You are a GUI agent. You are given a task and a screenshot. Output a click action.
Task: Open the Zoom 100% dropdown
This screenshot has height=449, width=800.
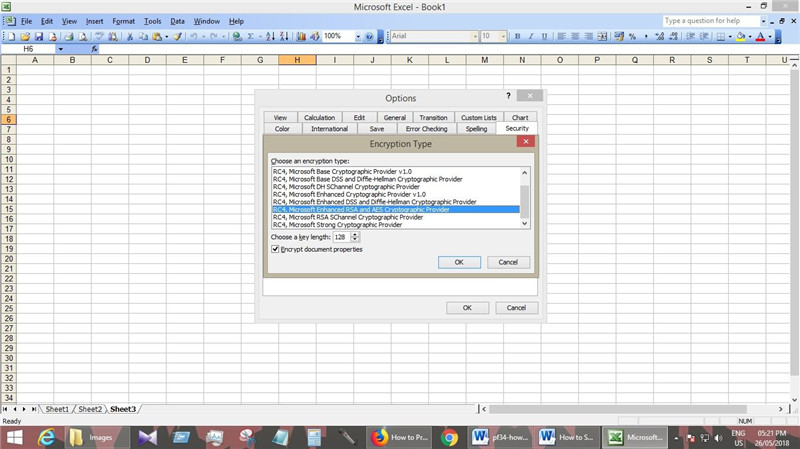click(x=358, y=36)
